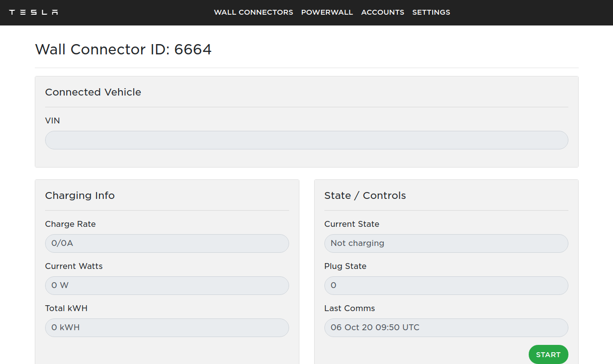
Task: Select the Plug State field showing 0
Action: pos(446,286)
